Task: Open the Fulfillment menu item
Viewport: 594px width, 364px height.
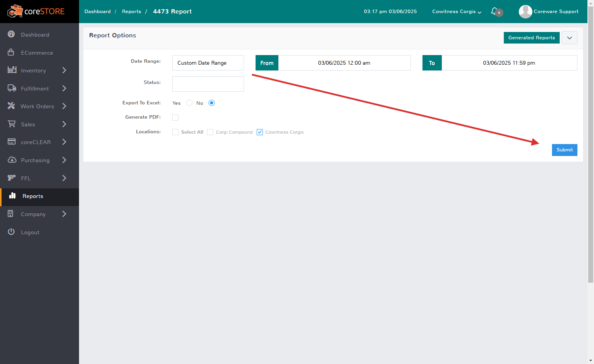Action: [x=39, y=89]
